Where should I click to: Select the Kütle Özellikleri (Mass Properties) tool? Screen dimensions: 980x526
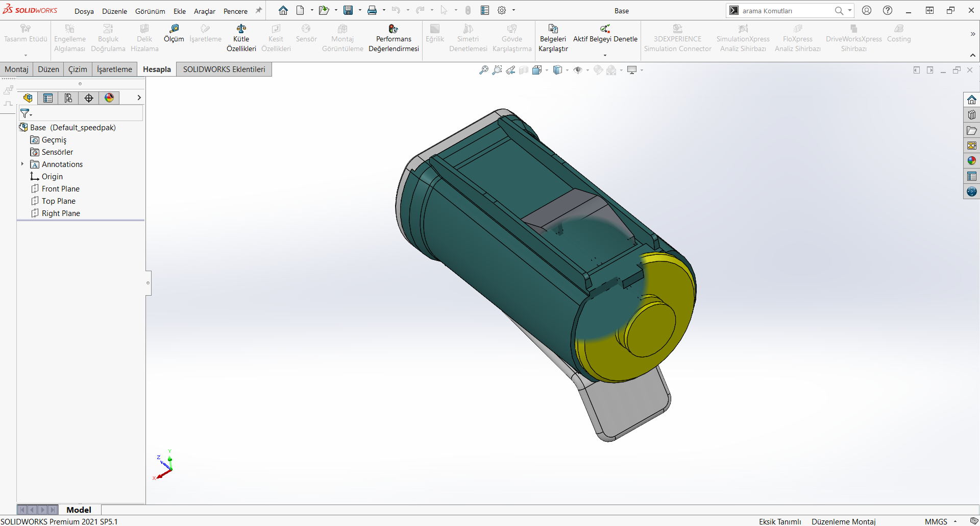click(x=241, y=36)
